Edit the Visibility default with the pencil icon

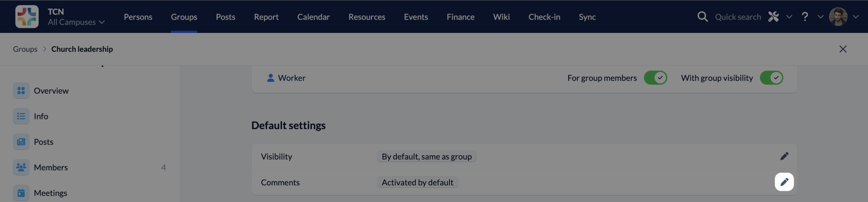pos(785,156)
